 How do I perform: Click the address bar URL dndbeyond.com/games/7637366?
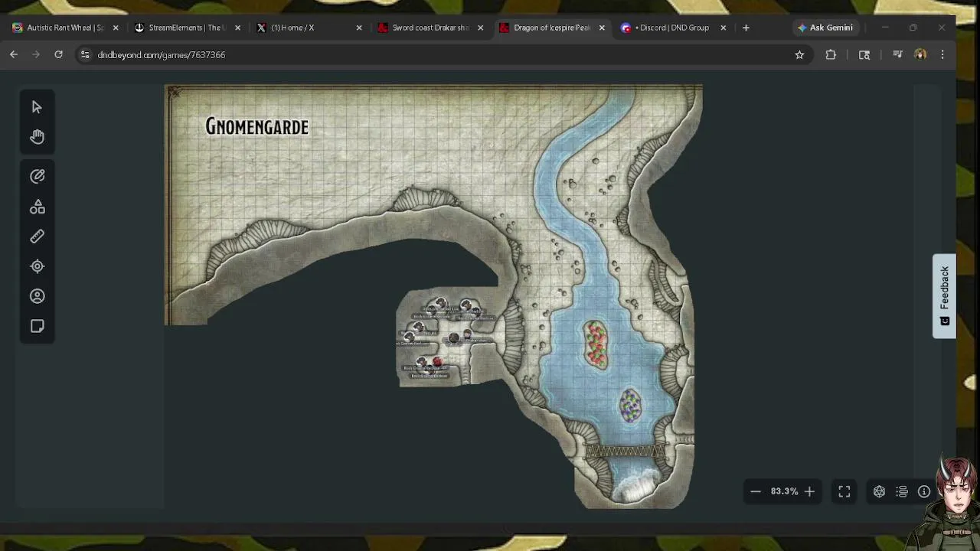click(162, 55)
